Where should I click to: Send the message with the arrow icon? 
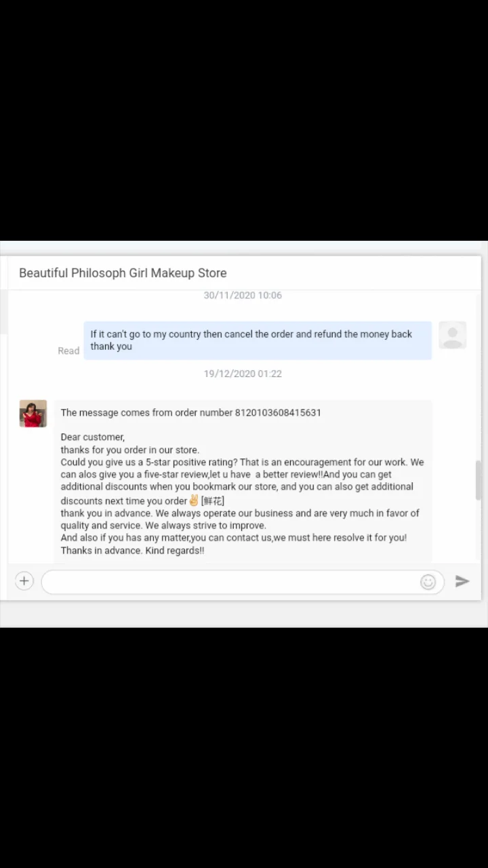coord(462,581)
